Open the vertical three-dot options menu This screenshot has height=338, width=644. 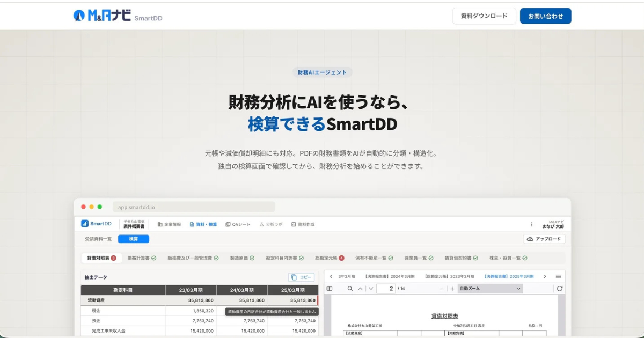coord(532,224)
